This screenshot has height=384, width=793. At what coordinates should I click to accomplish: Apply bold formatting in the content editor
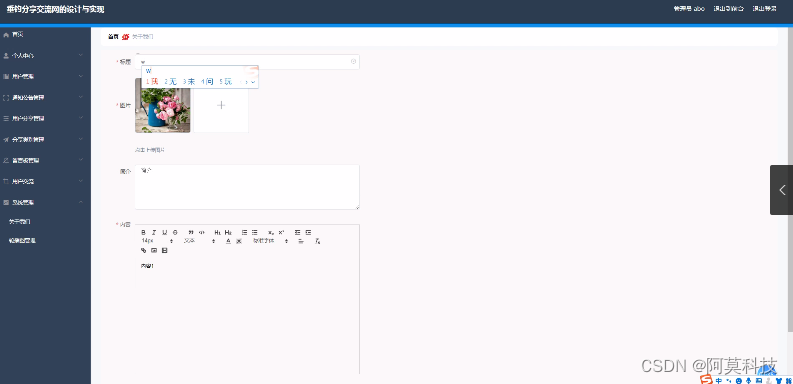(x=144, y=232)
